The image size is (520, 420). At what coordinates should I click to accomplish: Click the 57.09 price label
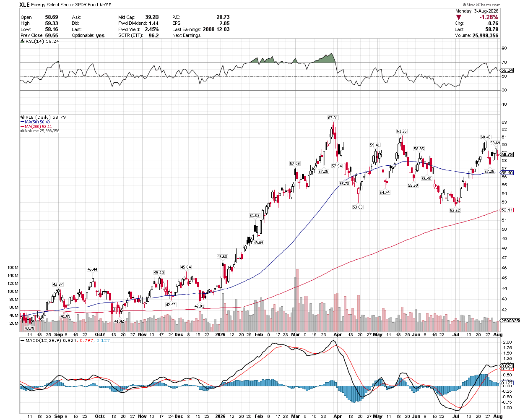tap(295, 164)
